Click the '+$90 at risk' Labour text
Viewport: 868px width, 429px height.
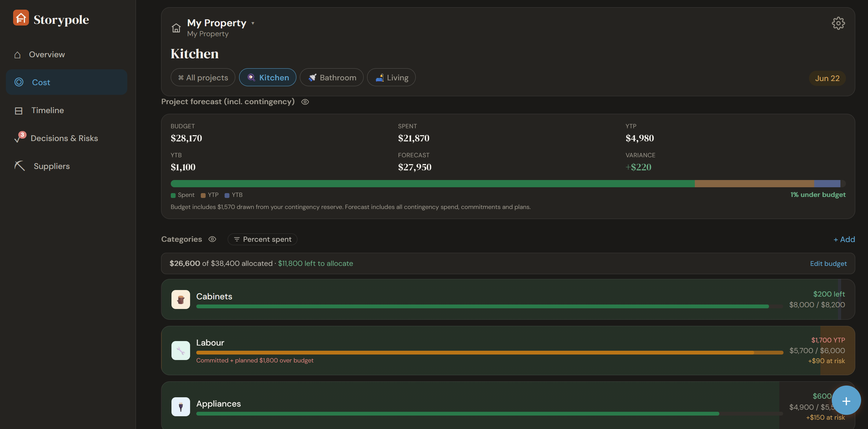pyautogui.click(x=826, y=361)
